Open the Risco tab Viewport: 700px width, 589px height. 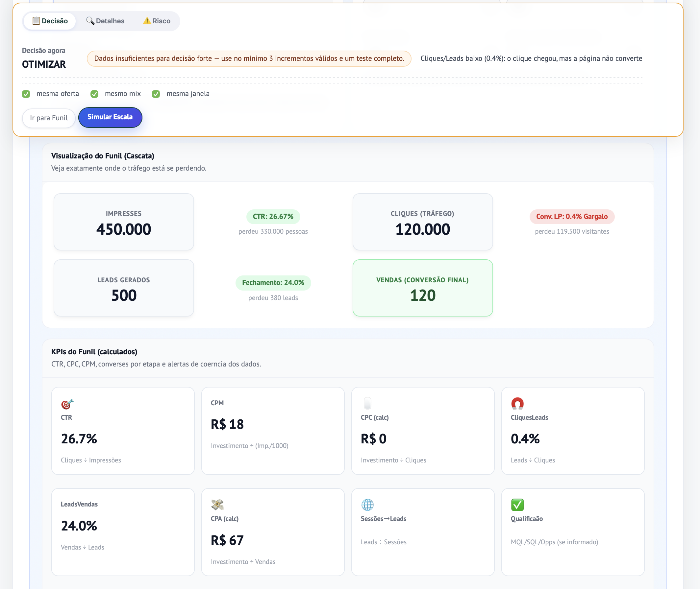click(x=157, y=21)
